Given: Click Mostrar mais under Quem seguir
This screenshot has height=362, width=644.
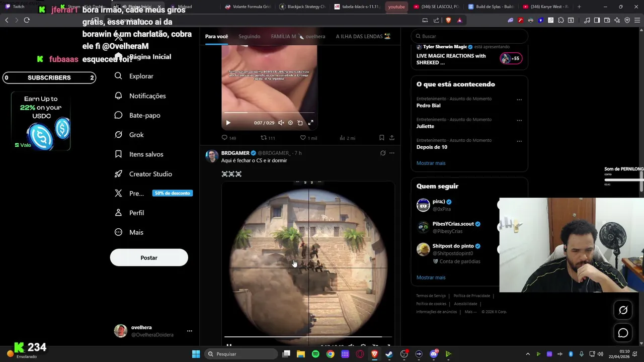Looking at the screenshot, I should (431, 278).
